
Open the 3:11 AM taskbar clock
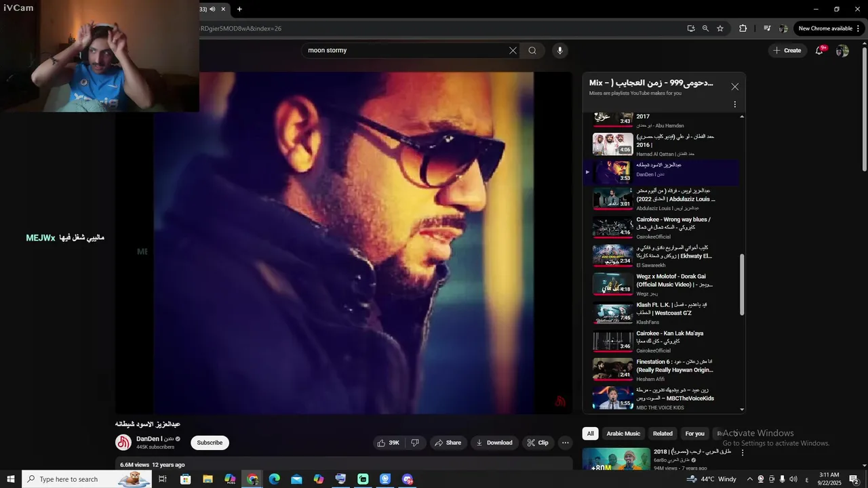(x=829, y=479)
